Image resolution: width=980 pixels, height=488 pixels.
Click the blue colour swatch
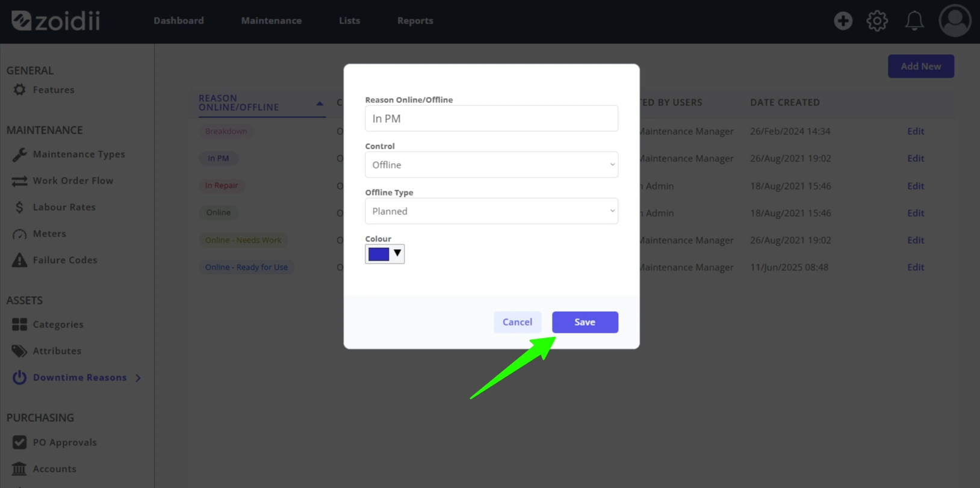(379, 254)
